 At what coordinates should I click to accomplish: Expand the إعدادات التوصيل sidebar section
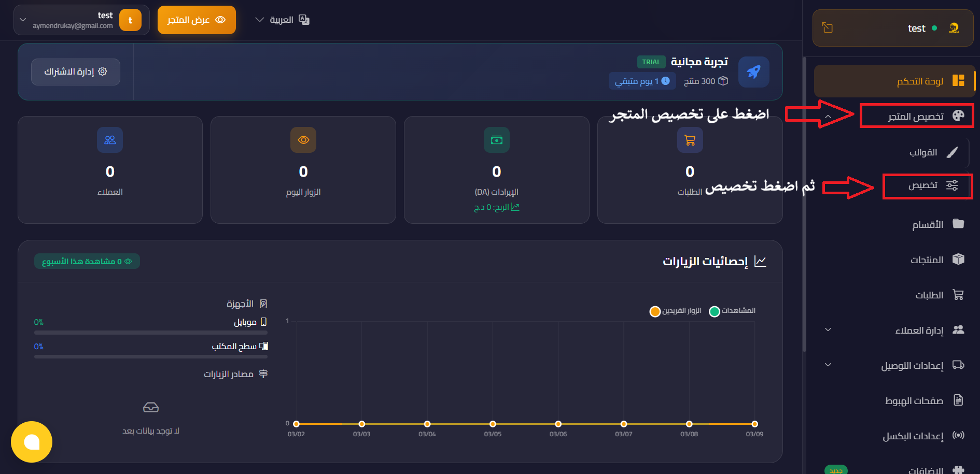click(x=828, y=365)
